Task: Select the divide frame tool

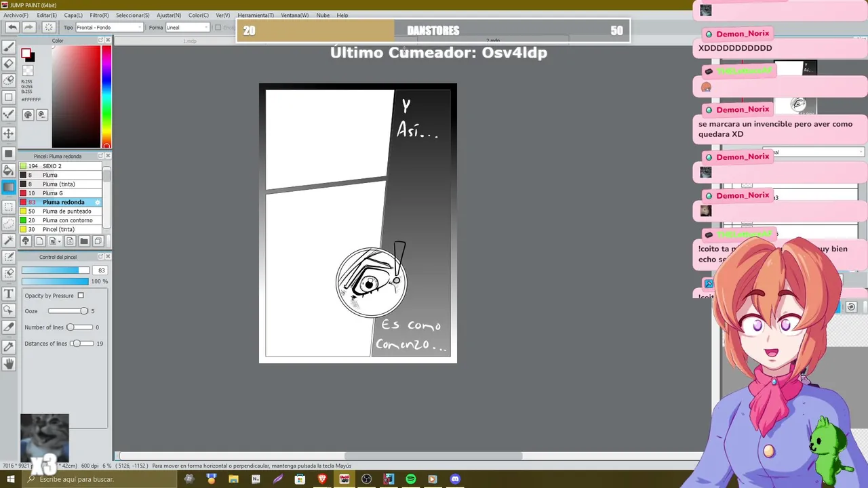Action: pyautogui.click(x=9, y=327)
